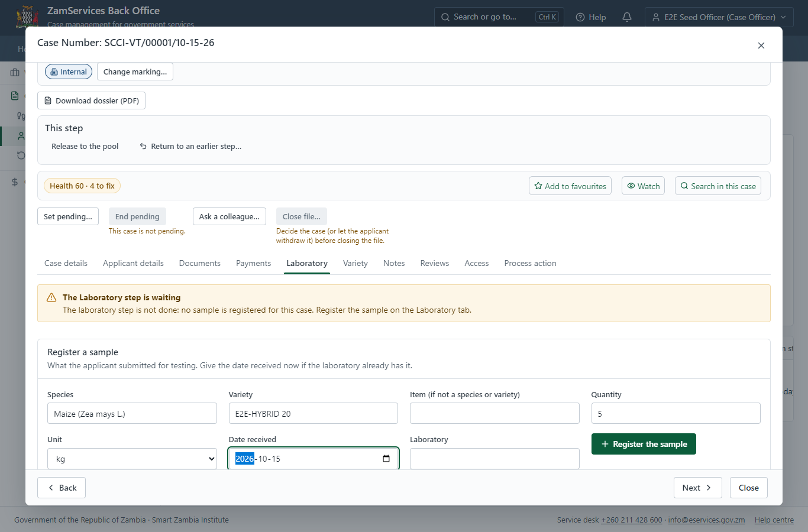Click the Item input field
This screenshot has width=808, height=532.
pyautogui.click(x=495, y=413)
